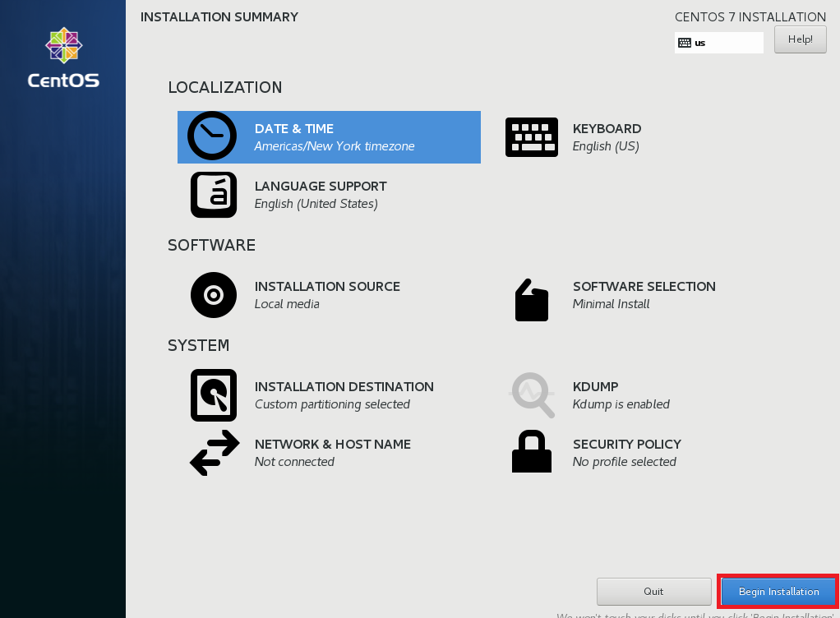Select LANGUAGE SUPPORT text entry
The image size is (840, 618).
(321, 195)
